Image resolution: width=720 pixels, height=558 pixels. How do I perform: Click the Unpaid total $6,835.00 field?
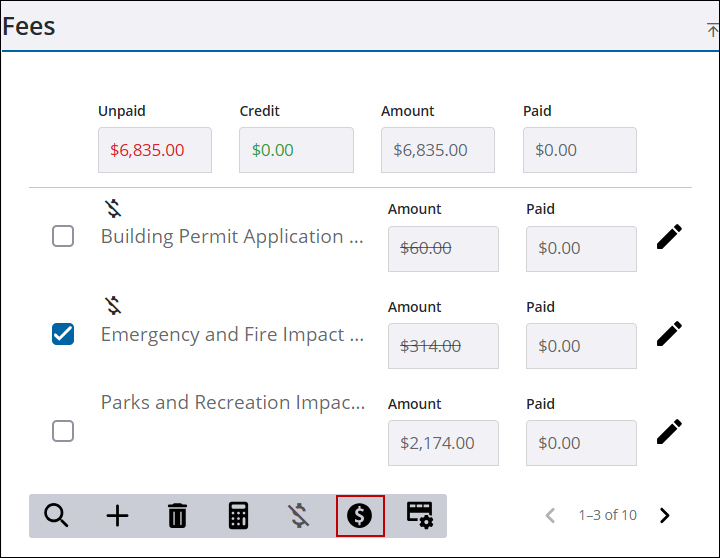click(155, 150)
